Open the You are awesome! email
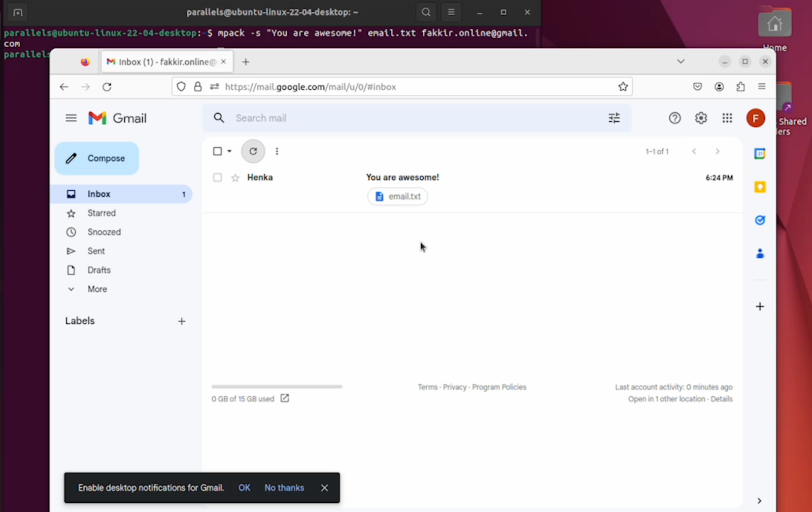 pos(402,178)
